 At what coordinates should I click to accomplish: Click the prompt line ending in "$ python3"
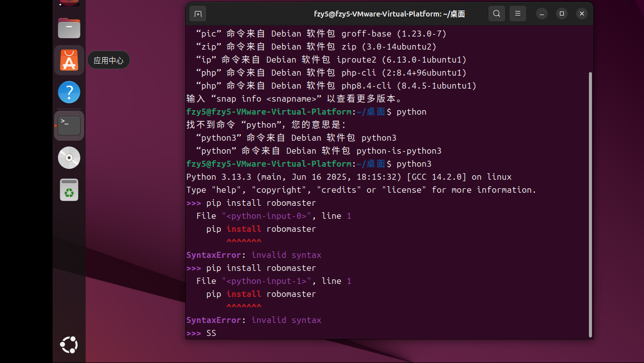pos(309,164)
